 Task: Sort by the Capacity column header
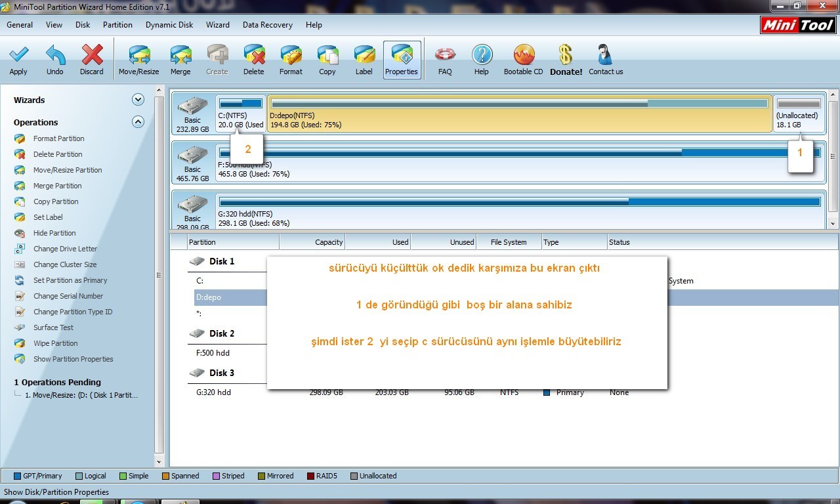coord(312,242)
